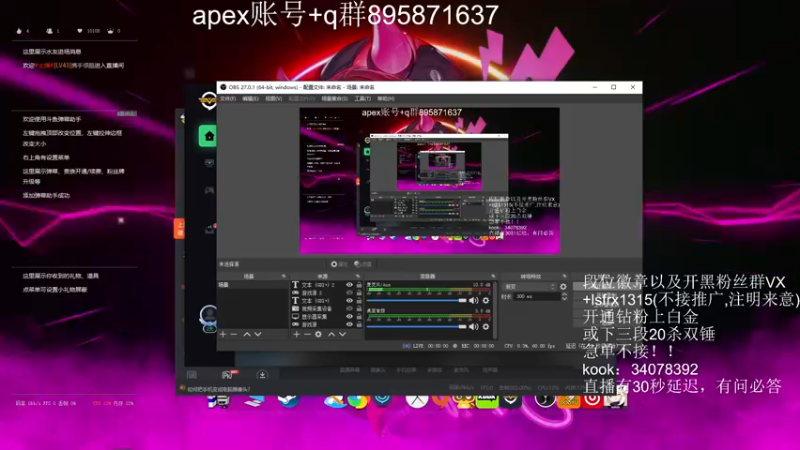
Task: Toggle the lock on the first text source
Action: [x=359, y=285]
